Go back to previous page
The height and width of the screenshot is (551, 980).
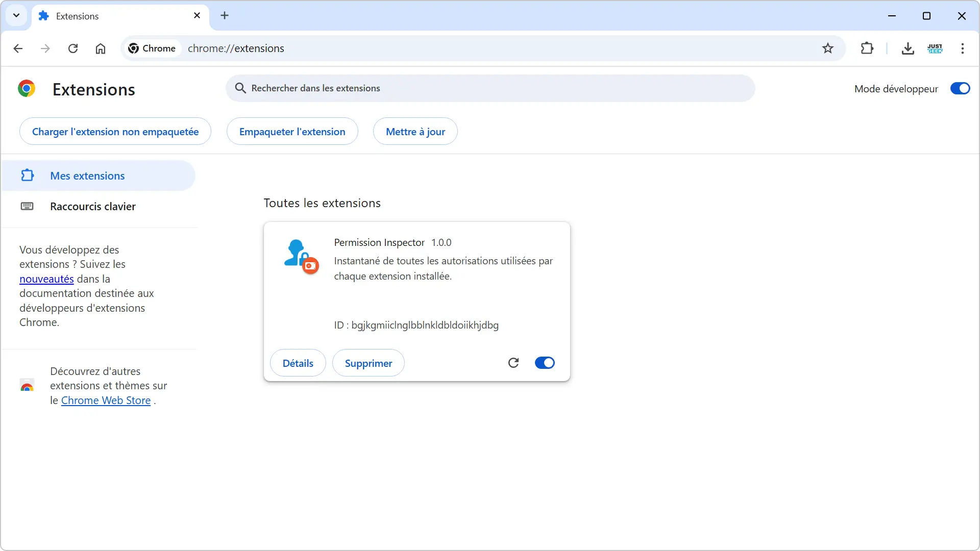click(18, 48)
